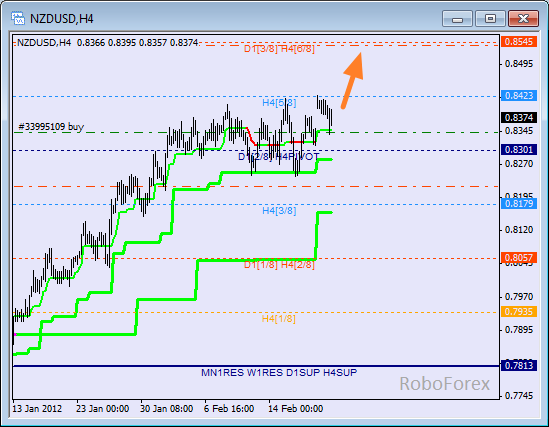
Task: Click the H4[3/8] level label
Action: point(279,211)
